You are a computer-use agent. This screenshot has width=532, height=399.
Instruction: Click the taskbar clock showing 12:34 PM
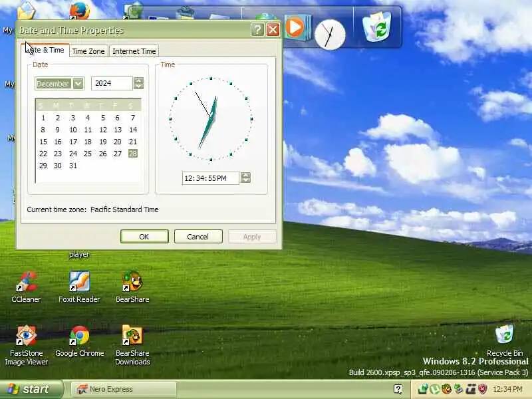(507, 389)
